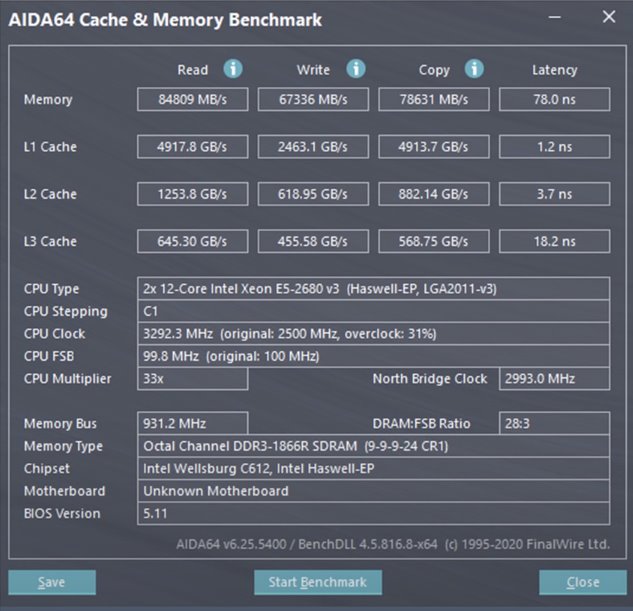Save the benchmark results
The width and height of the screenshot is (633, 611).
[52, 582]
